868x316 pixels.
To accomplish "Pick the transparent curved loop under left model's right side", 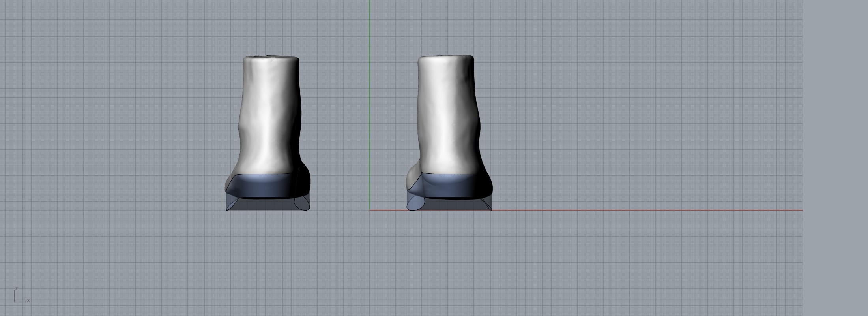I will [302, 204].
